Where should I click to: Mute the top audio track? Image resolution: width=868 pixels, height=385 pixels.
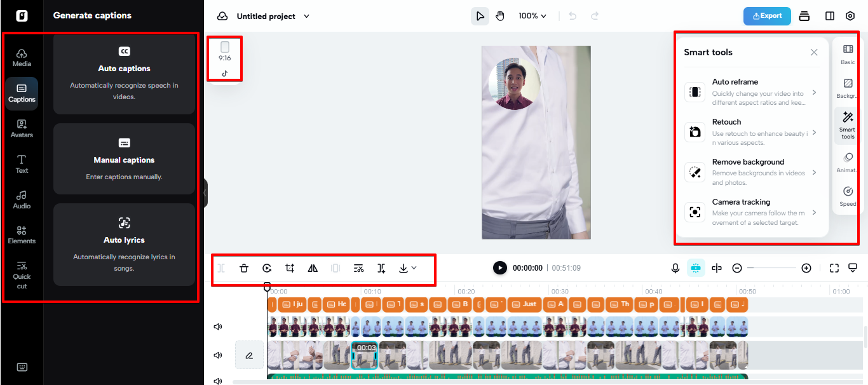pos(218,326)
